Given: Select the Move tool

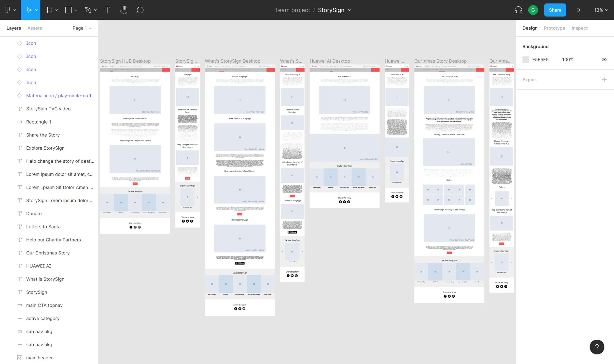Looking at the screenshot, I should [29, 10].
